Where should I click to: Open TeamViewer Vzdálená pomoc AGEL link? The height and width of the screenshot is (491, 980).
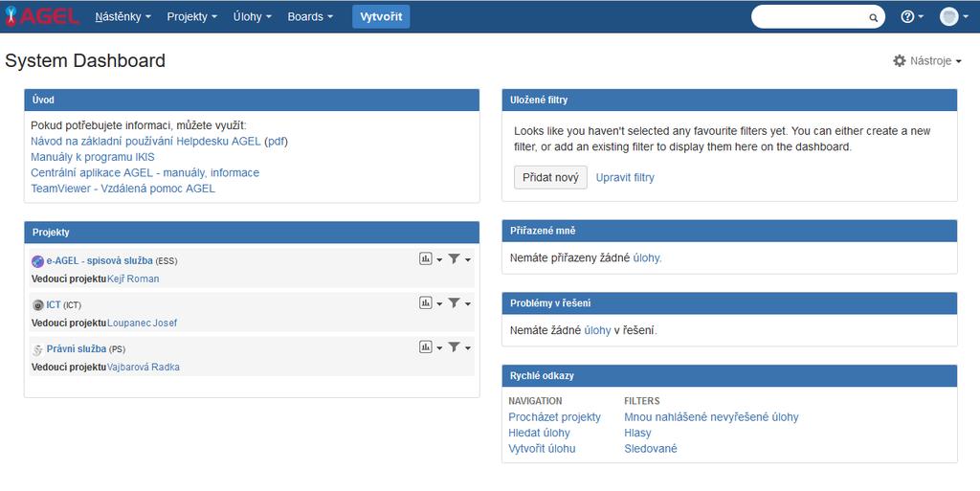123,188
